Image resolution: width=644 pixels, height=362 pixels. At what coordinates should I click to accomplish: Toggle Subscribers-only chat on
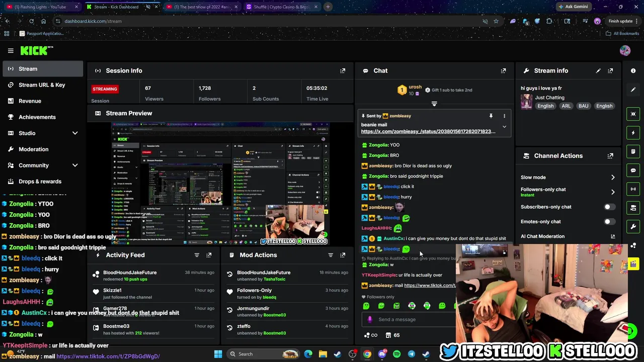609,207
